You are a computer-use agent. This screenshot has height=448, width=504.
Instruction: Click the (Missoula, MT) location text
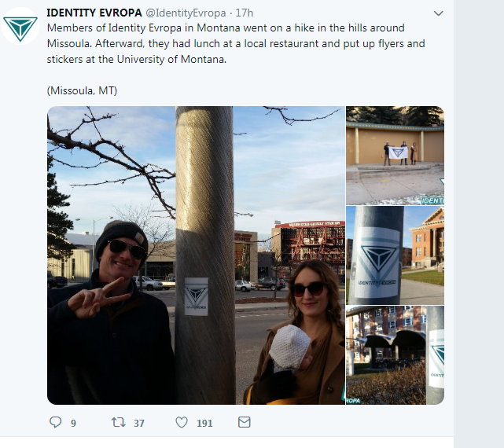pos(82,90)
